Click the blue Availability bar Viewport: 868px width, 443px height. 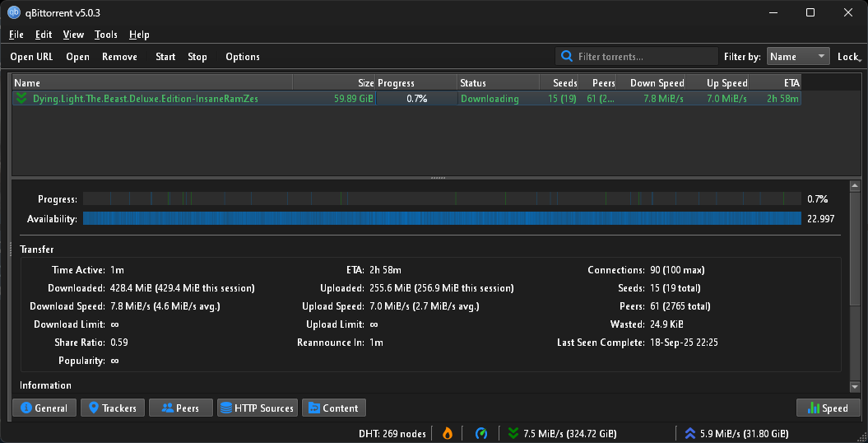(x=442, y=218)
